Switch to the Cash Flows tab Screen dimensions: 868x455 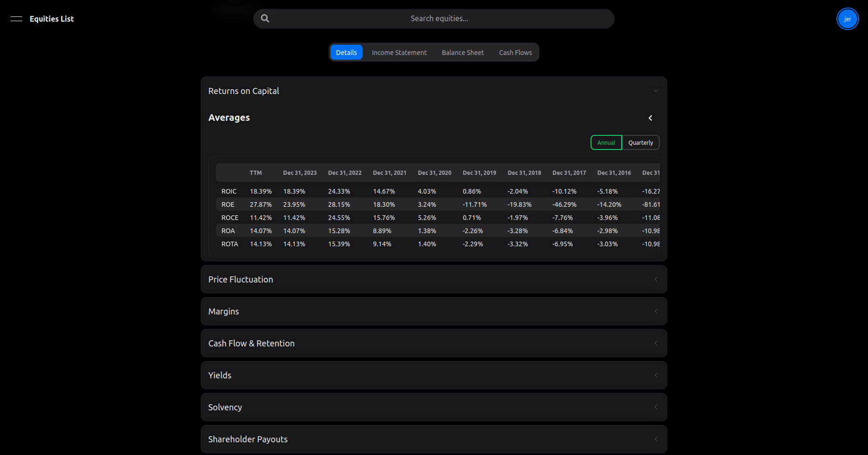tap(515, 53)
